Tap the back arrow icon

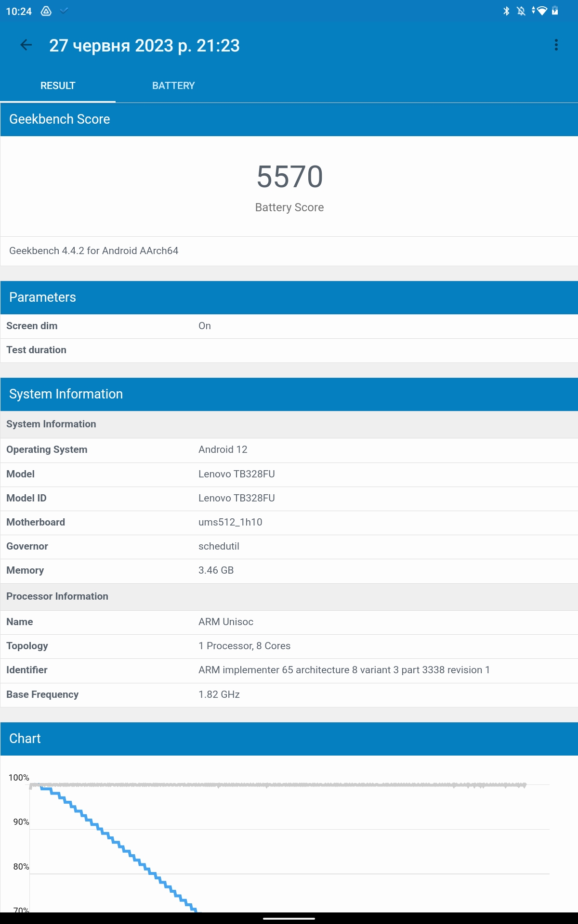coord(26,45)
